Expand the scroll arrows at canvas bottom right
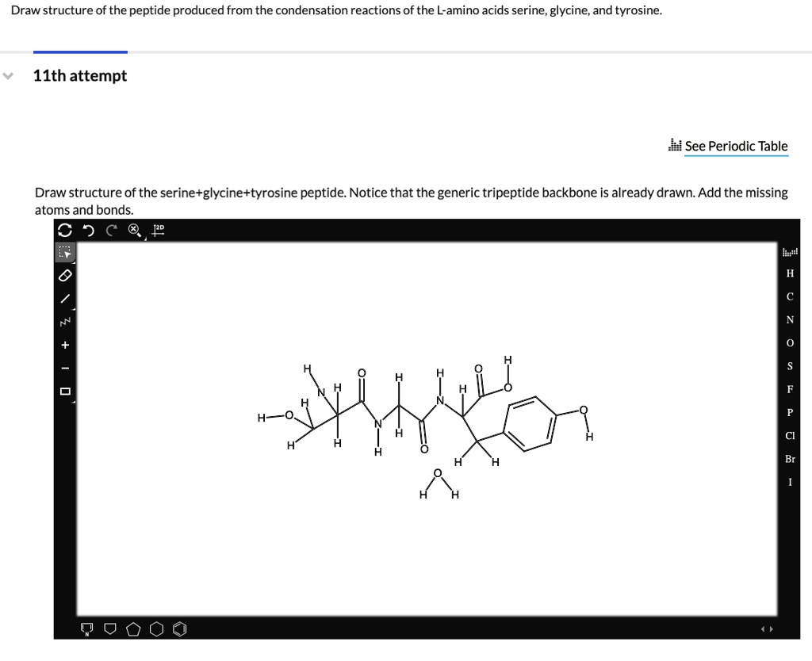 coord(768,627)
